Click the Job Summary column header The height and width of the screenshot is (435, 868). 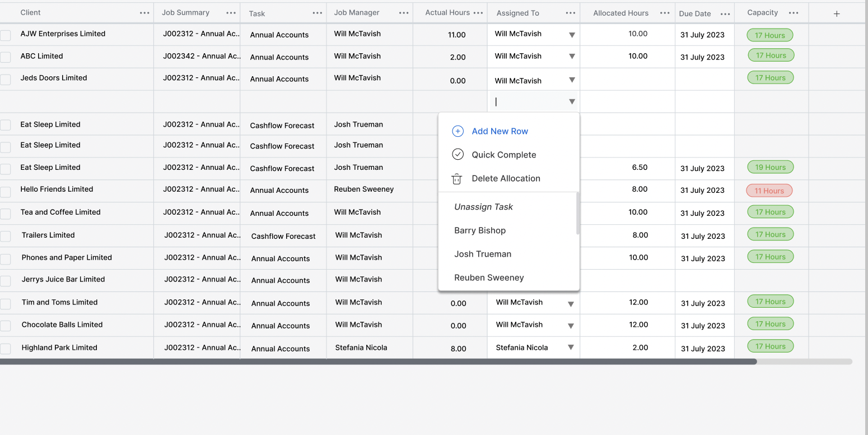[185, 12]
